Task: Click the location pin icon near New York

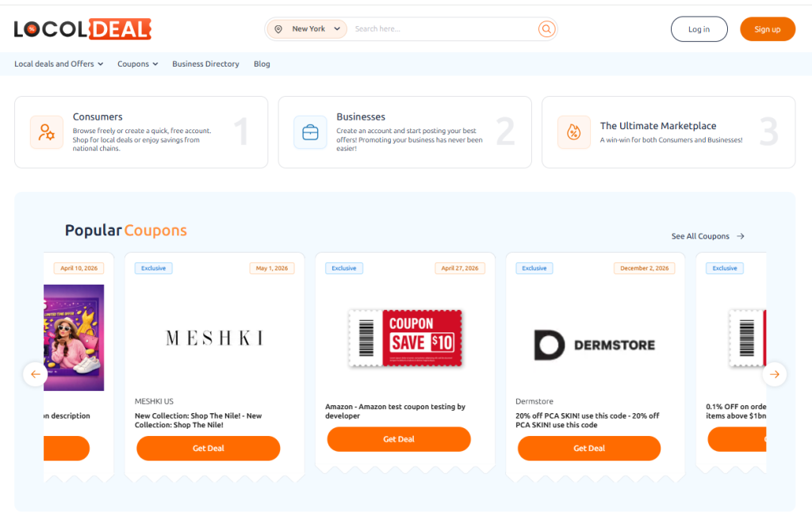Action: click(278, 29)
